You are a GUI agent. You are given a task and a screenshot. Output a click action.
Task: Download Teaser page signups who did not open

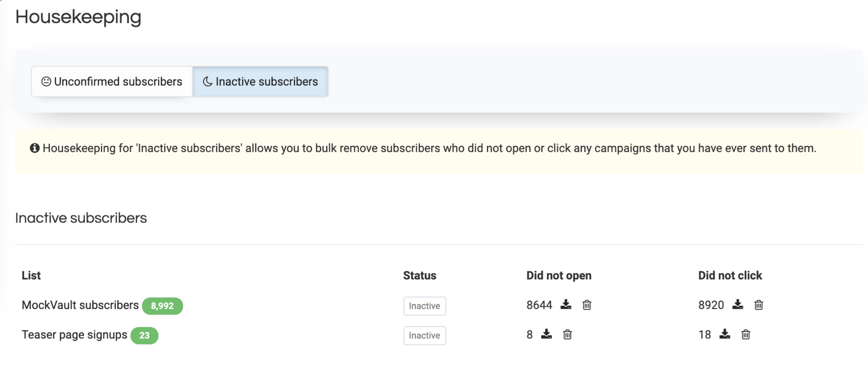coord(546,335)
